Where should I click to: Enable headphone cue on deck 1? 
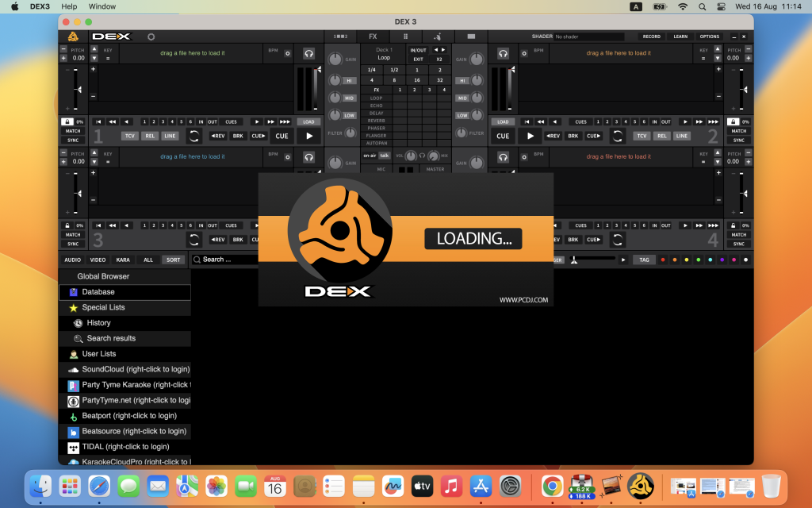coord(308,53)
